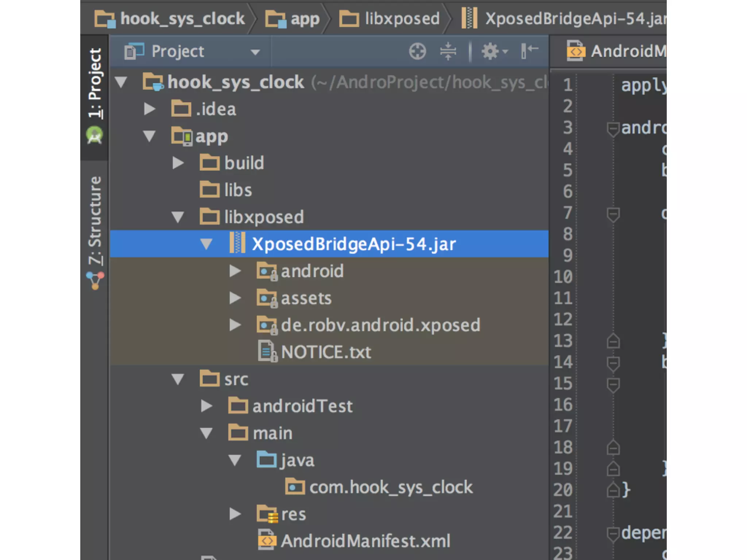Select the src folder icon
747x560 pixels.
(210, 378)
